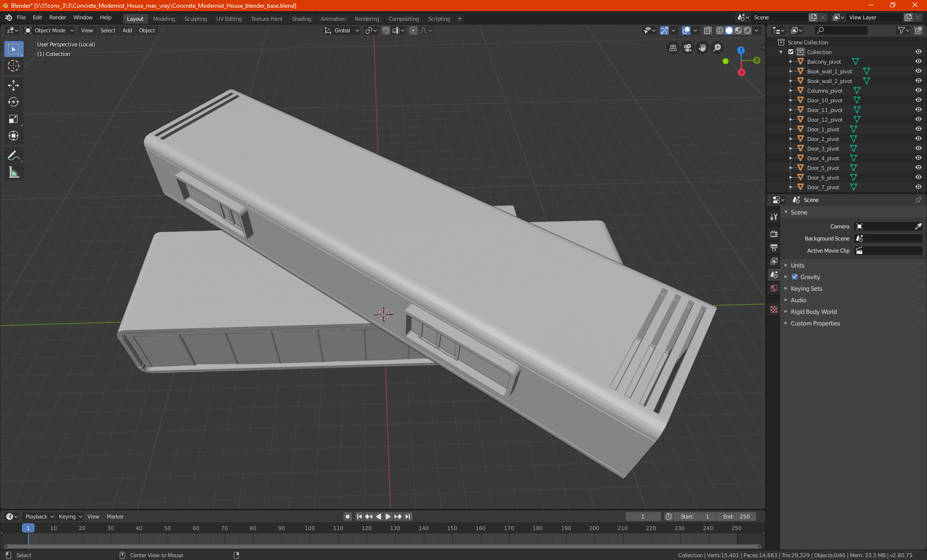This screenshot has height=560, width=927.
Task: Toggle visibility of Balcony_pivot object
Action: 920,62
